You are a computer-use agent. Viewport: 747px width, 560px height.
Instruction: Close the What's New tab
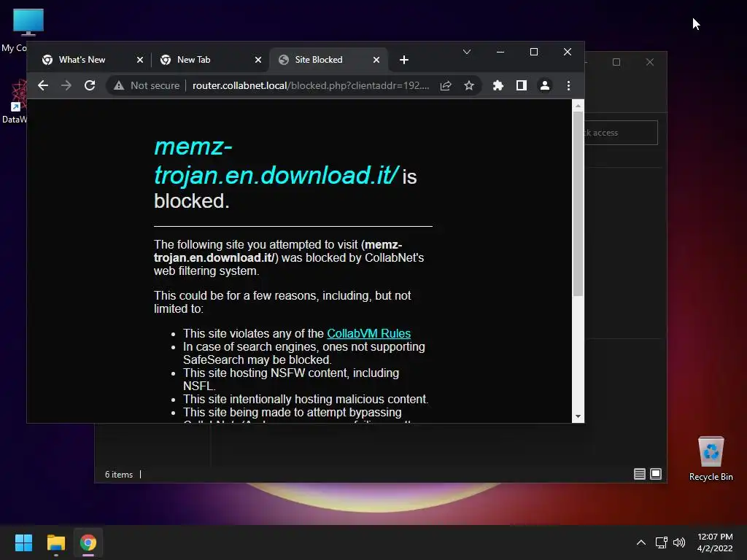coord(140,60)
